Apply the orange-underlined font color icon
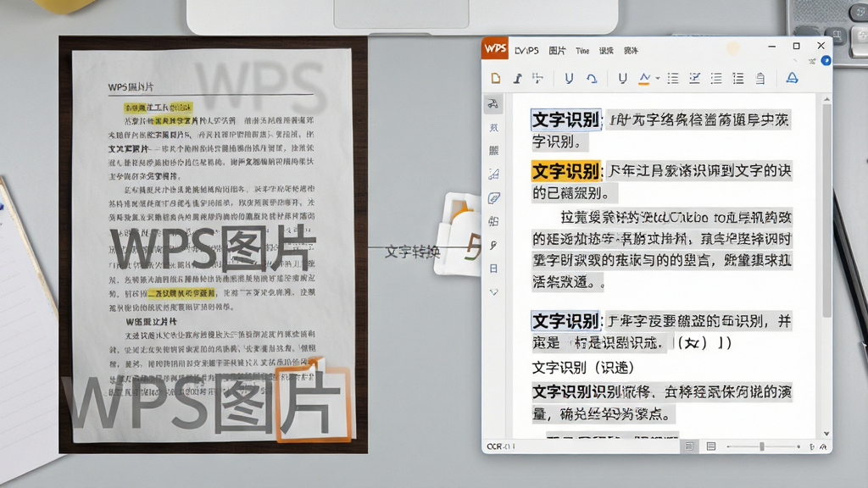Image resolution: width=868 pixels, height=488 pixels. (x=644, y=79)
